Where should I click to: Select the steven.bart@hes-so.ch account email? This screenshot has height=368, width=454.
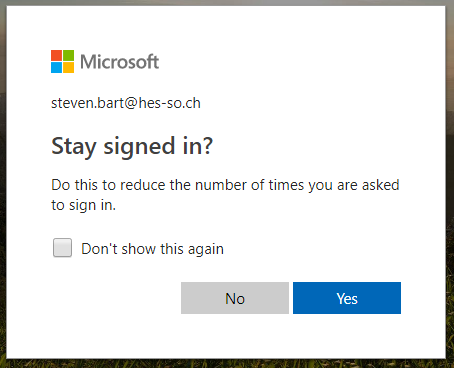click(126, 103)
